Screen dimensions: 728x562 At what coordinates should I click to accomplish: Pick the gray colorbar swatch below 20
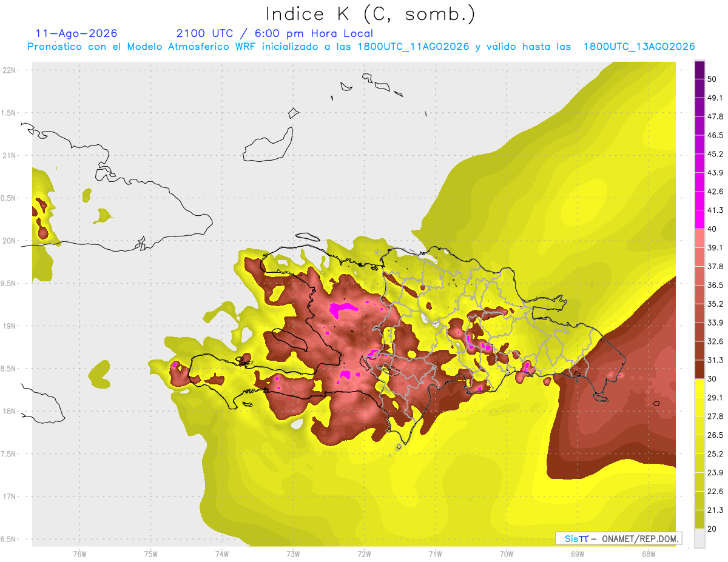pos(699,538)
